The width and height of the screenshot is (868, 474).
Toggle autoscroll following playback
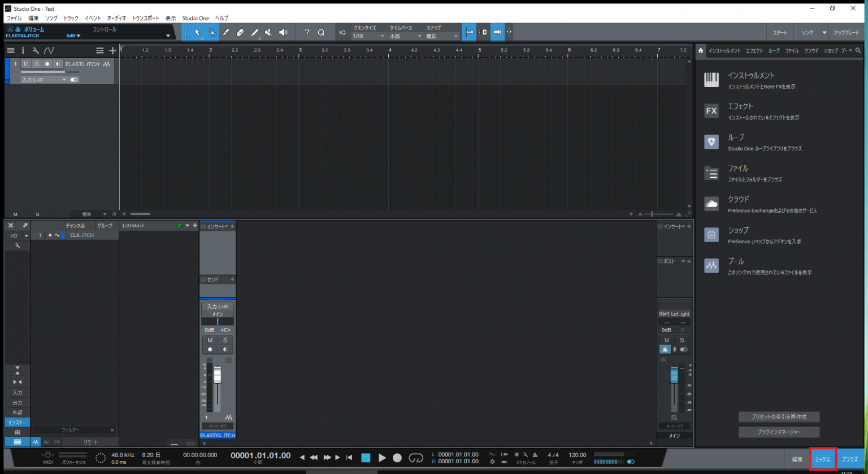click(x=497, y=32)
